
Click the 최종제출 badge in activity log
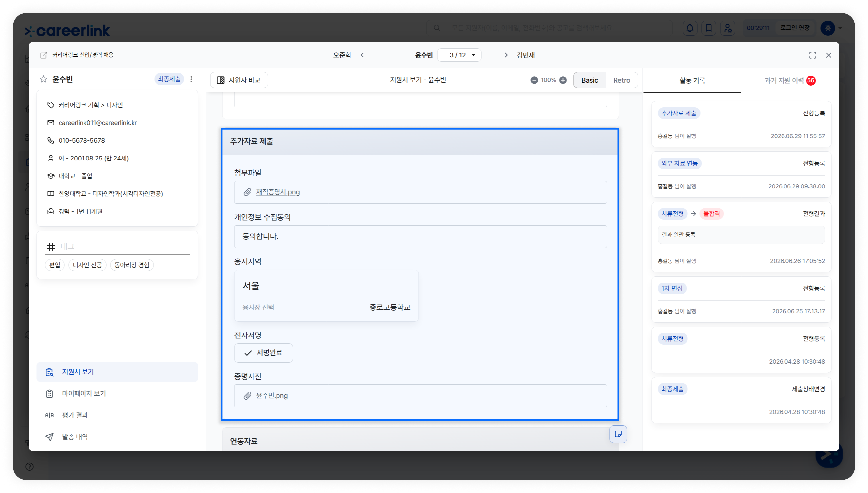(672, 389)
